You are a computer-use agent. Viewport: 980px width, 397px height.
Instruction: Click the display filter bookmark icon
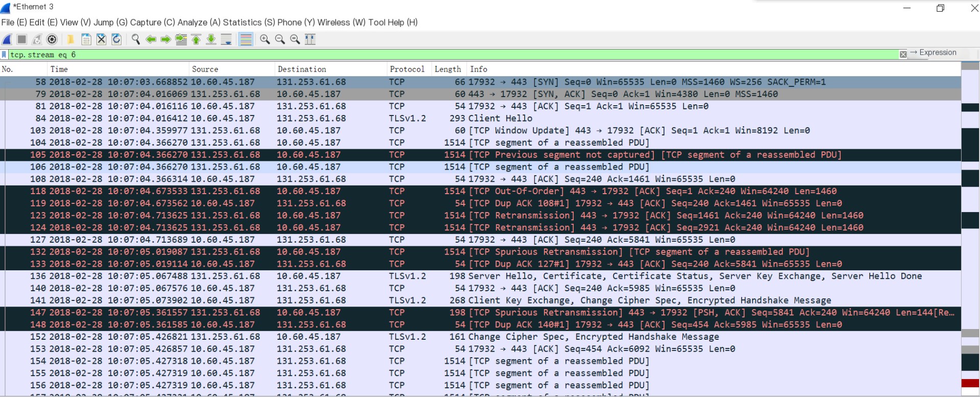5,55
